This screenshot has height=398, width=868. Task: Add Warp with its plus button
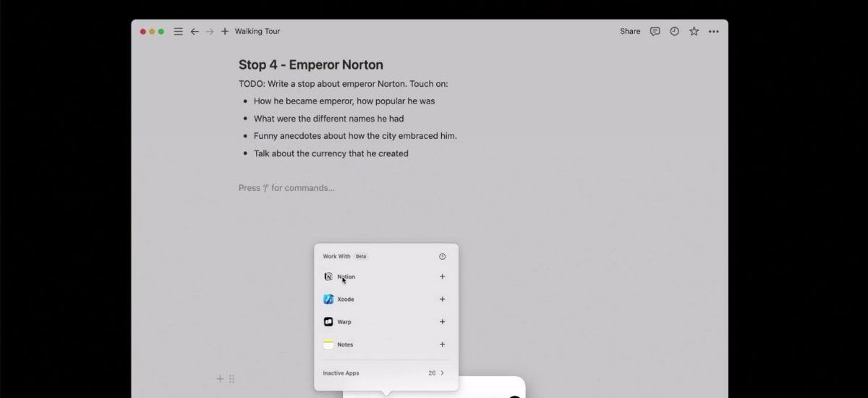coord(442,322)
